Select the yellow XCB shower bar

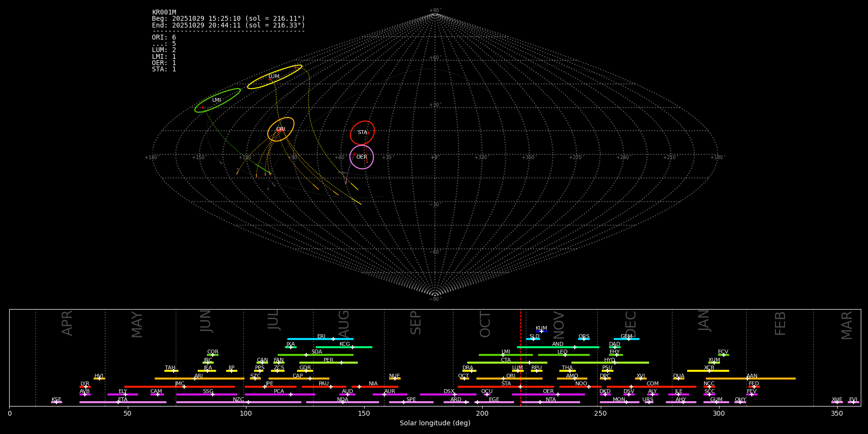click(x=708, y=370)
